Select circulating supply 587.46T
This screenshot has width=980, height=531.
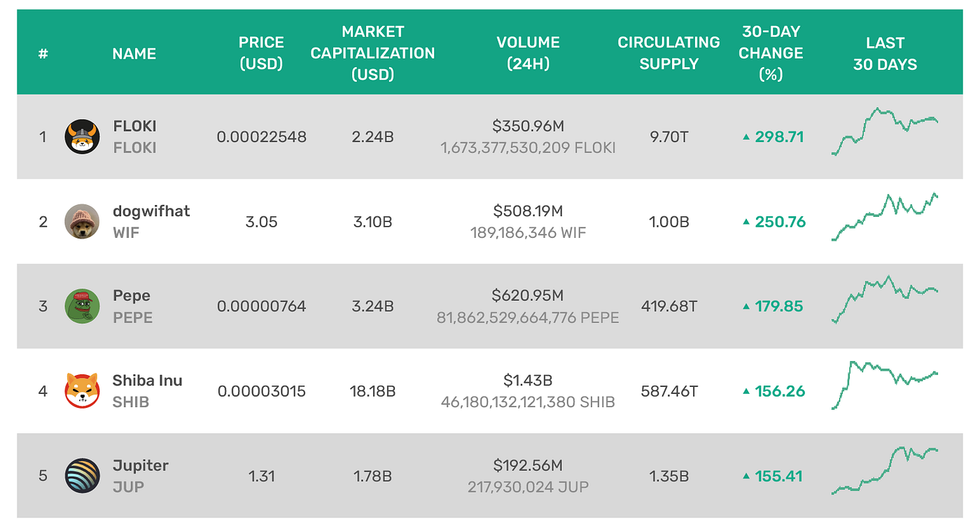(669, 391)
